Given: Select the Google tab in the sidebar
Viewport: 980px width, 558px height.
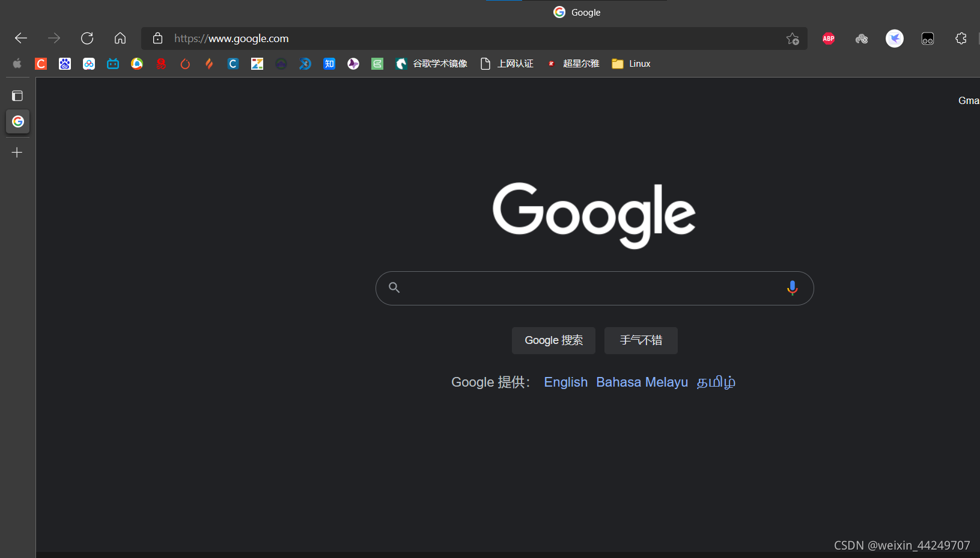Looking at the screenshot, I should [x=18, y=121].
